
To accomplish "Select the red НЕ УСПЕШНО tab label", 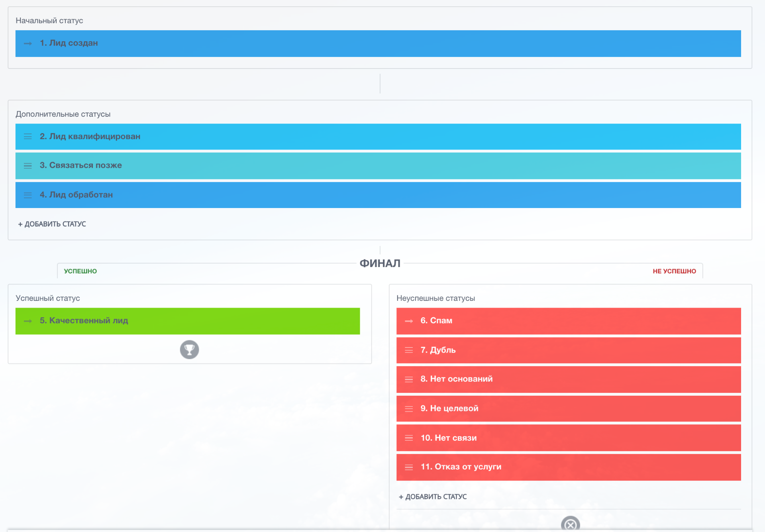I will (674, 271).
